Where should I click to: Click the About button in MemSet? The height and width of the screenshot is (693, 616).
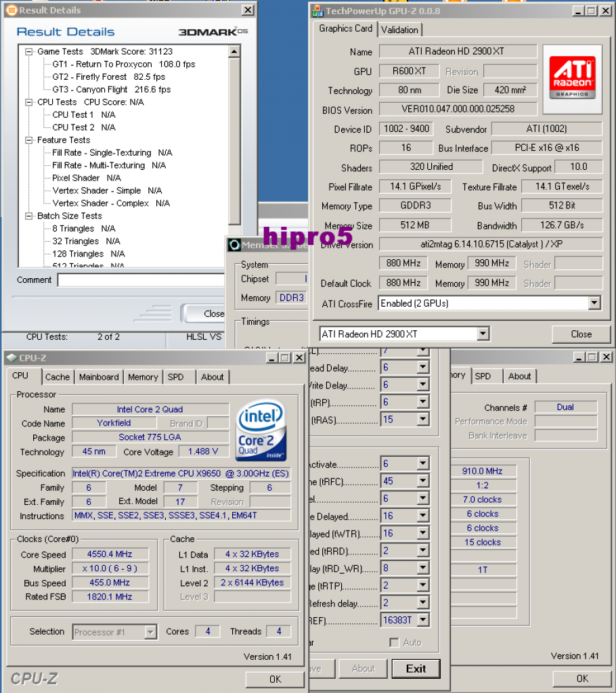(363, 669)
